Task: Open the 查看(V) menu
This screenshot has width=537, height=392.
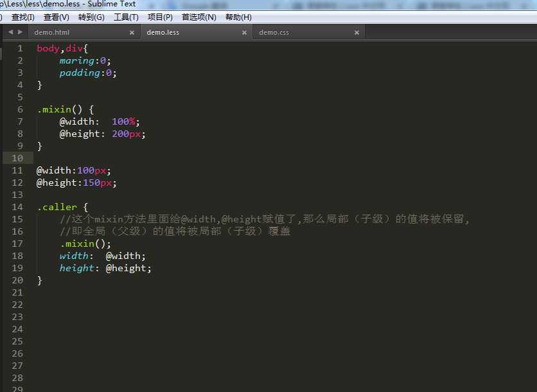Action: click(56, 17)
